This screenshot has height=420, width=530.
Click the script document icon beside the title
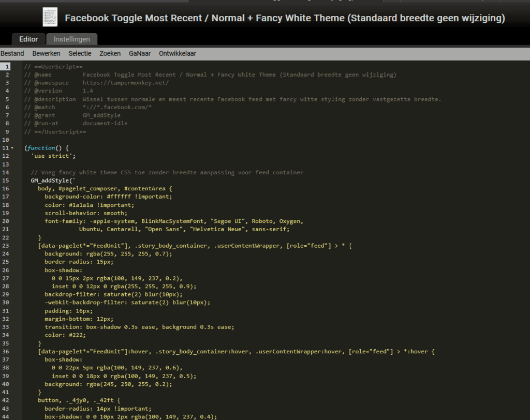pos(50,17)
